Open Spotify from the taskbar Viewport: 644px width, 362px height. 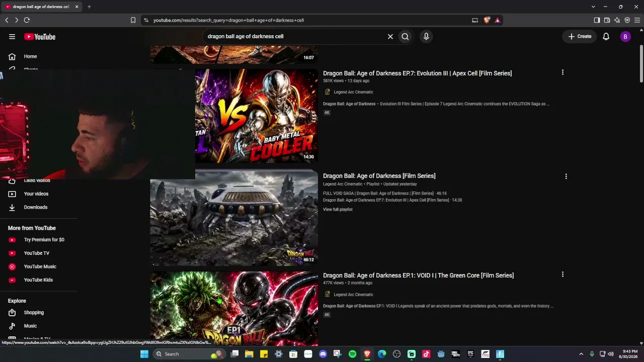click(x=352, y=354)
